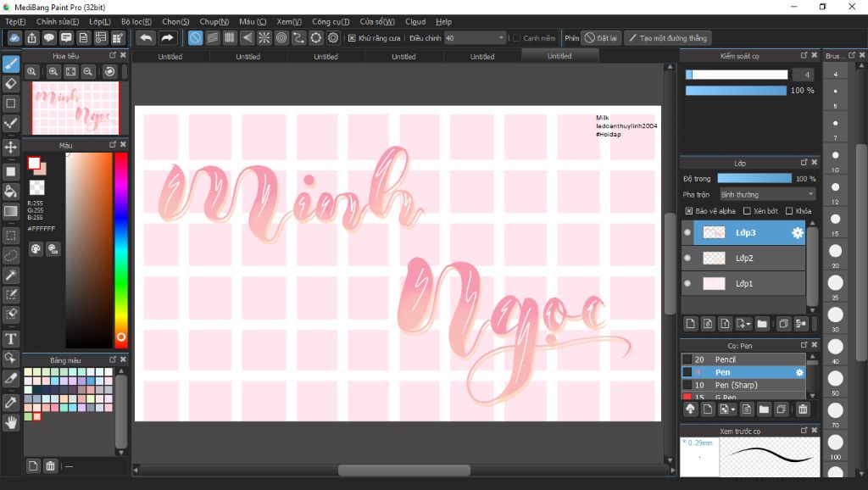Select the Text tool

coord(11,338)
